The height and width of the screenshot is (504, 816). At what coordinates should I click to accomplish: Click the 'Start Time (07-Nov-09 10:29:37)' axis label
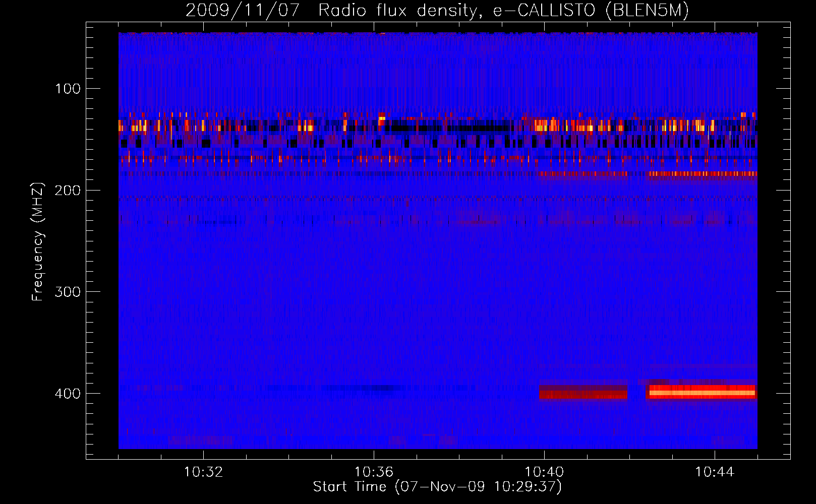pos(437,487)
